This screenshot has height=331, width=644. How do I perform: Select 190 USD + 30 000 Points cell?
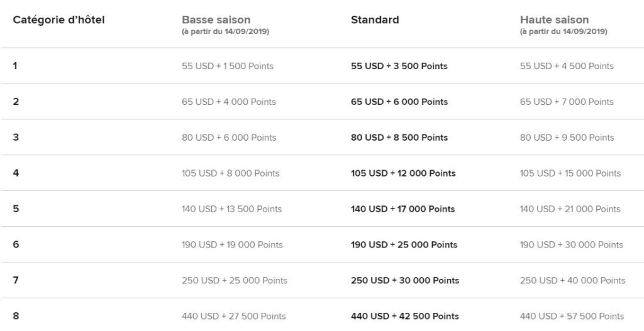click(571, 245)
